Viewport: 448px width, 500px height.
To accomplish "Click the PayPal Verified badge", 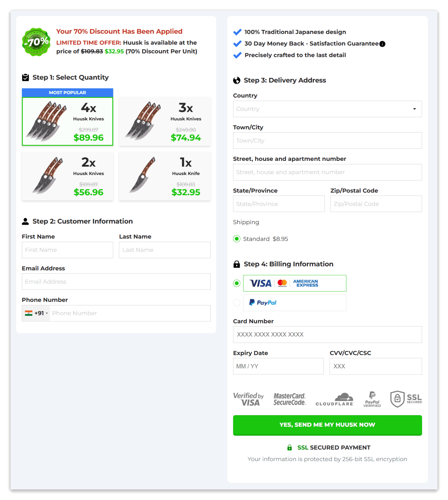I will click(x=372, y=399).
